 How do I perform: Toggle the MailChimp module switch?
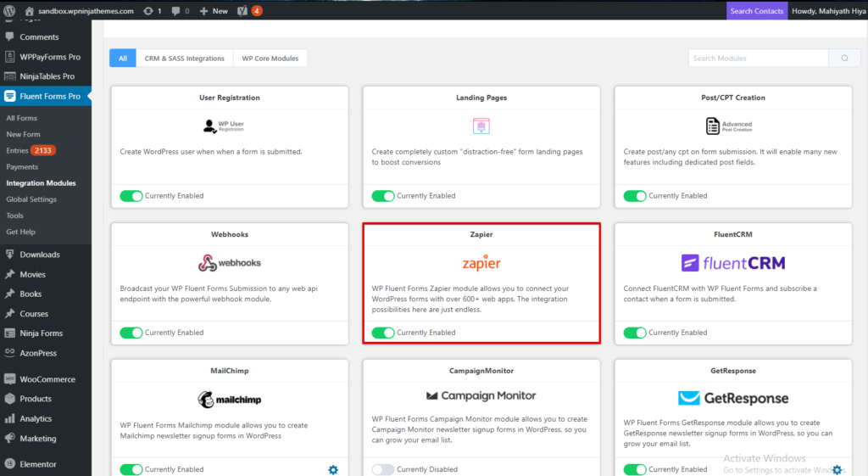point(131,469)
